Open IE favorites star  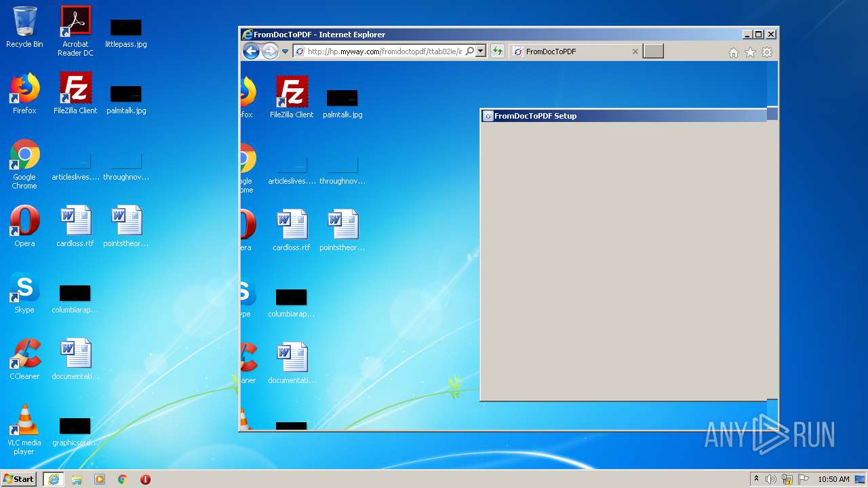coord(750,52)
